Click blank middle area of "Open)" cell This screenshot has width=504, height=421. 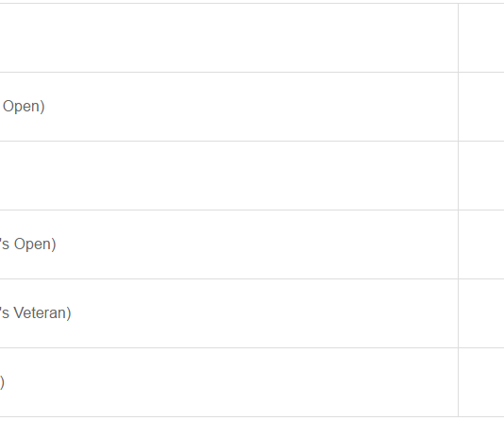[x=251, y=107]
